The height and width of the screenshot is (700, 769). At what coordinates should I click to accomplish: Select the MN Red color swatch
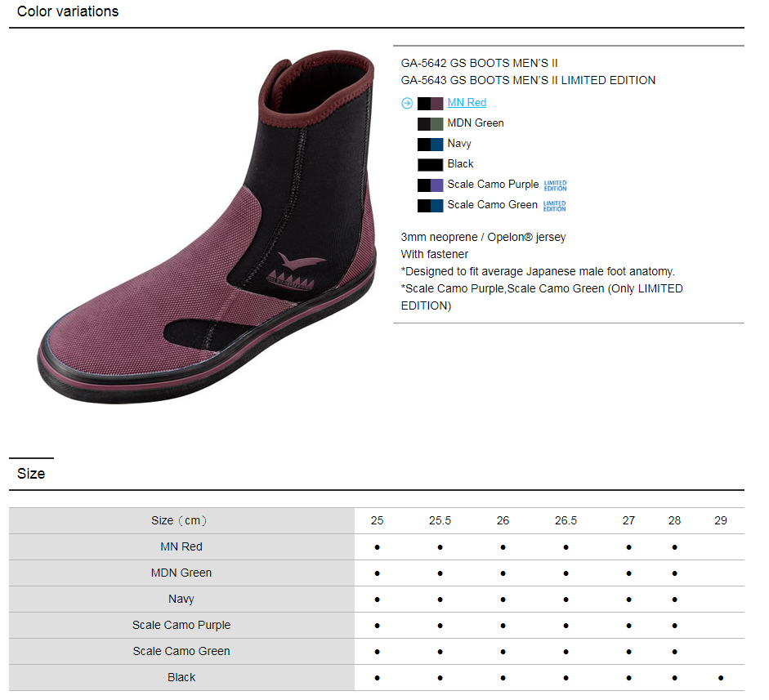point(430,104)
